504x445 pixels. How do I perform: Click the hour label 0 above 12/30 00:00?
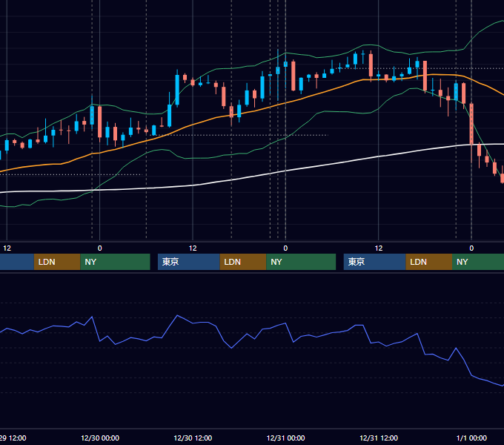99,248
